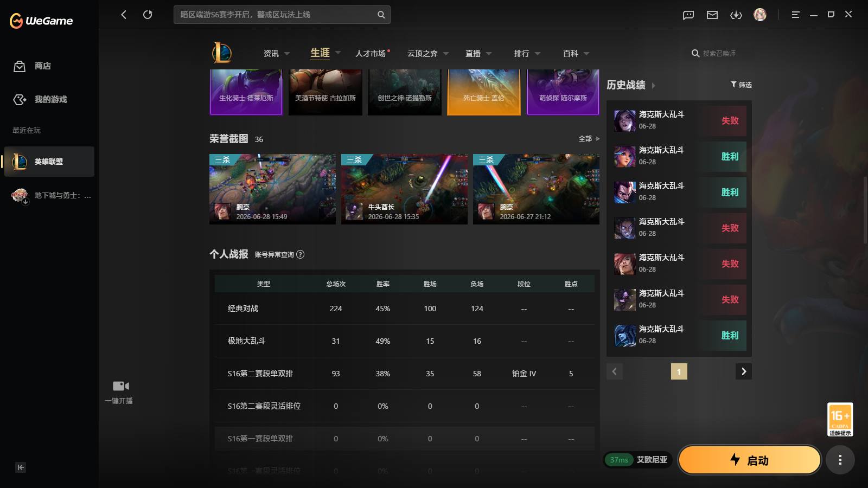Go back with the back arrow
The image size is (868, 488).
[124, 15]
